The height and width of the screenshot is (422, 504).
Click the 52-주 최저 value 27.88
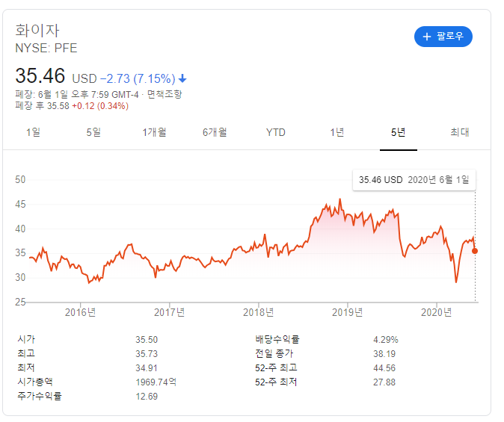point(384,382)
